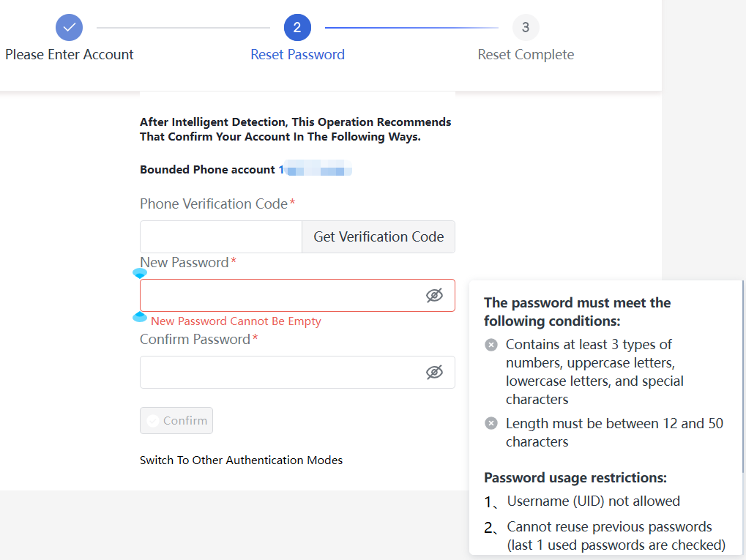Click the completed step checkmark circle
The width and height of the screenshot is (746, 560).
(69, 28)
